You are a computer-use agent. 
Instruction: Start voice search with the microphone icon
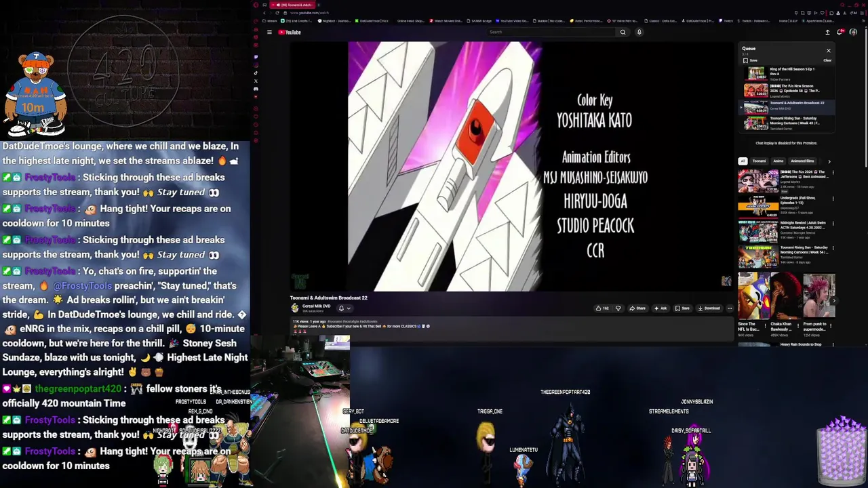[x=639, y=32]
